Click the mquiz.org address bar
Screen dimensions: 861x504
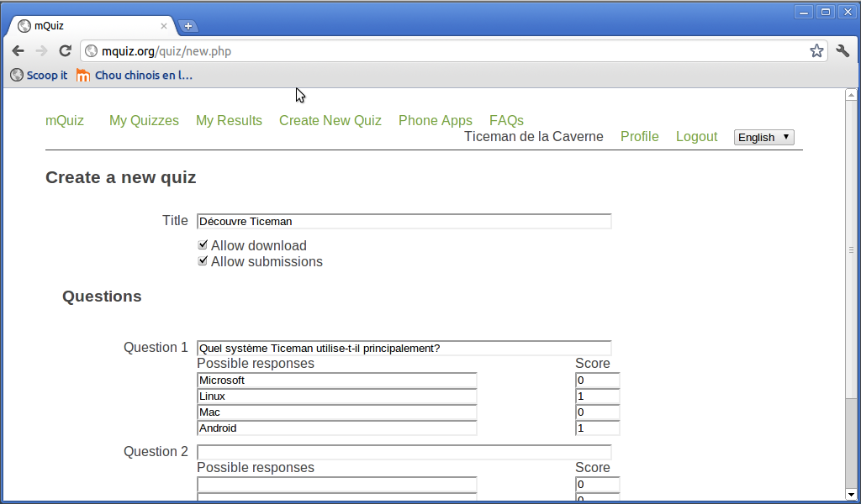tap(453, 51)
